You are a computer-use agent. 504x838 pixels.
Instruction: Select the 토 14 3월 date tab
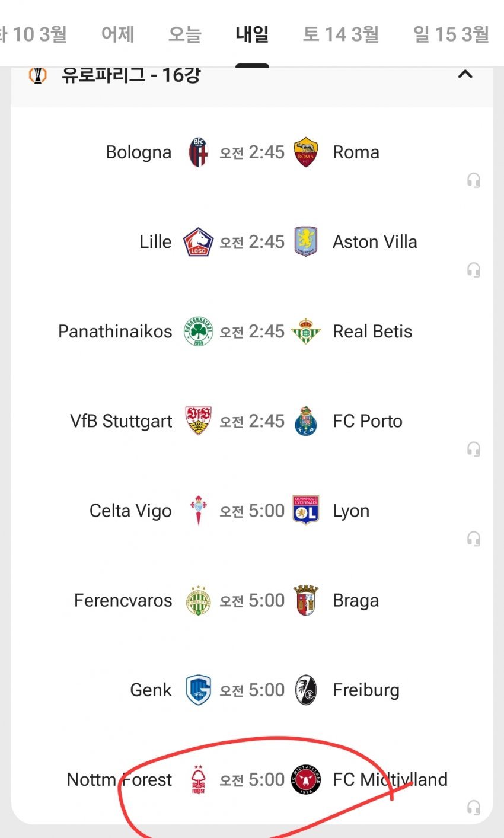point(341,34)
